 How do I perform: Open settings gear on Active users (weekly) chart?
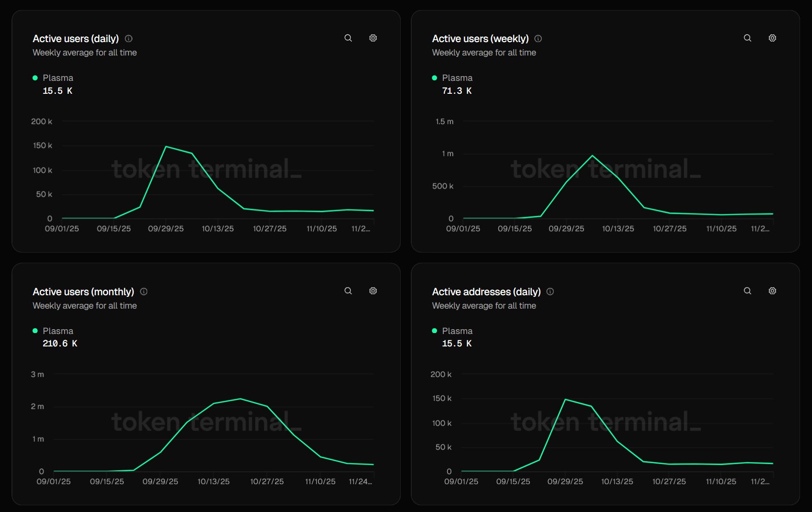pos(772,38)
